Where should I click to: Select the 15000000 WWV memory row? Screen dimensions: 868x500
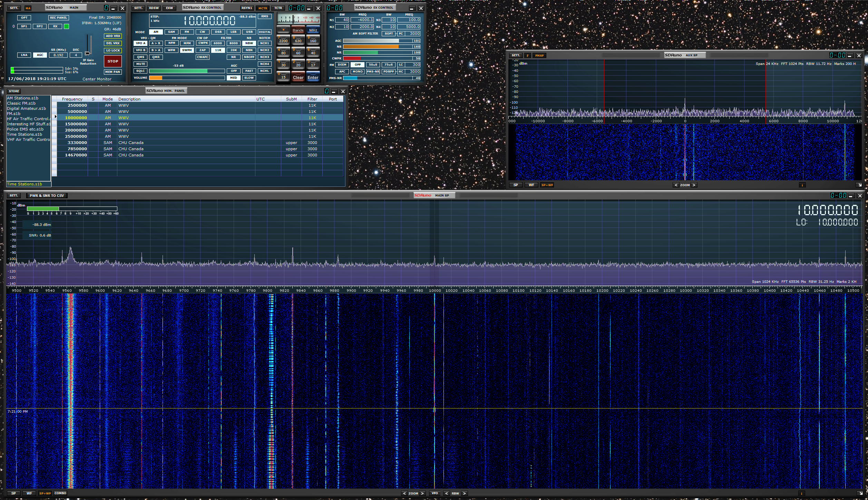pyautogui.click(x=200, y=124)
